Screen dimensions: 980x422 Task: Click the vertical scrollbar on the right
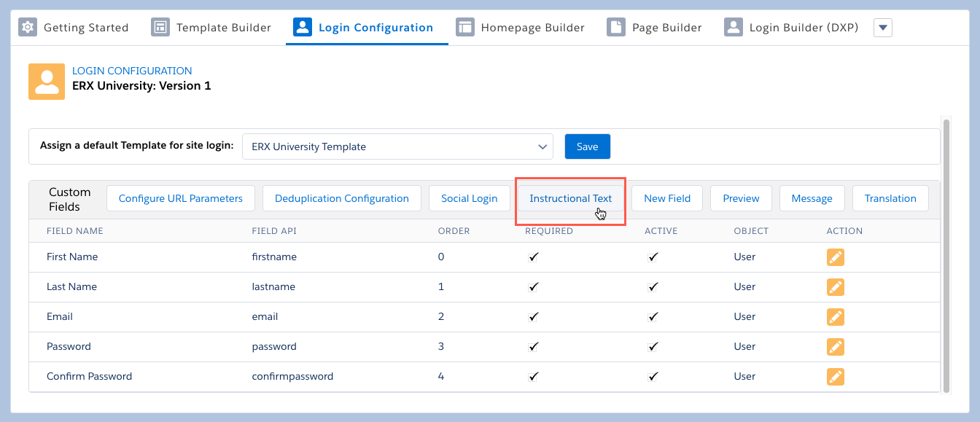pyautogui.click(x=946, y=255)
